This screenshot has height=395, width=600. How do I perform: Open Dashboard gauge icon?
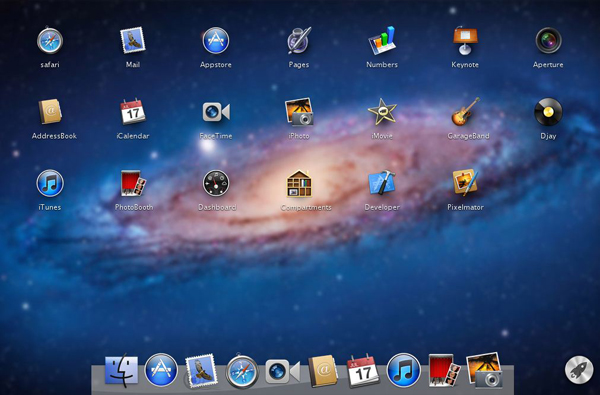coord(216,183)
